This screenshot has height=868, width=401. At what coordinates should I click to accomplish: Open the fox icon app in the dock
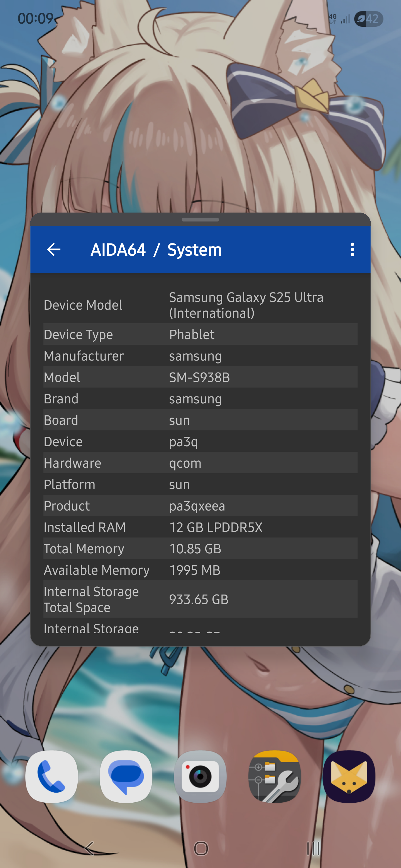[x=349, y=777]
